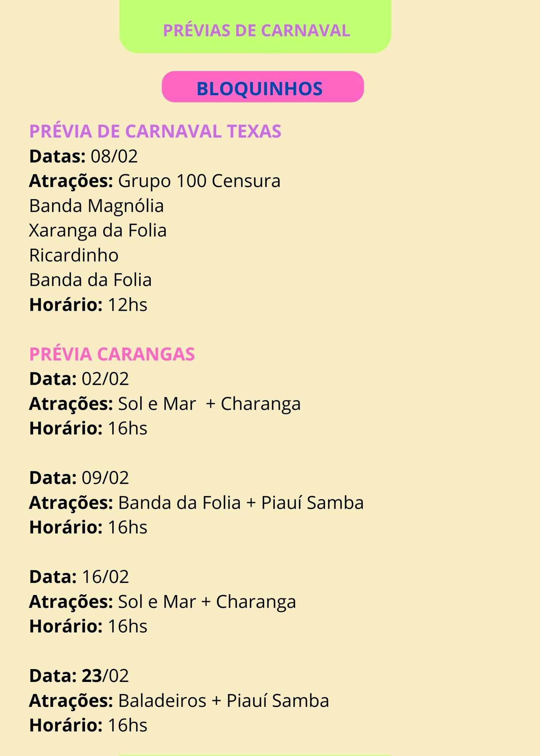Click the Data: 16/02 line
Viewport: 540px width, 756px height.
coord(79,577)
